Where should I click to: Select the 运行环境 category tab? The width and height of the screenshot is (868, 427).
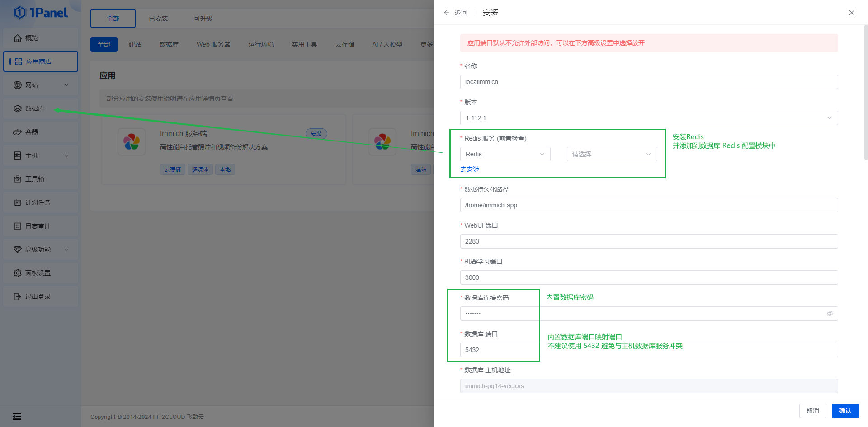[261, 44]
